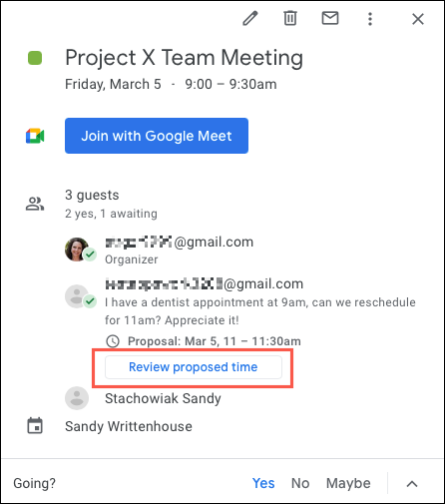
Task: Click the clock icon beside Proposal
Action: click(113, 341)
